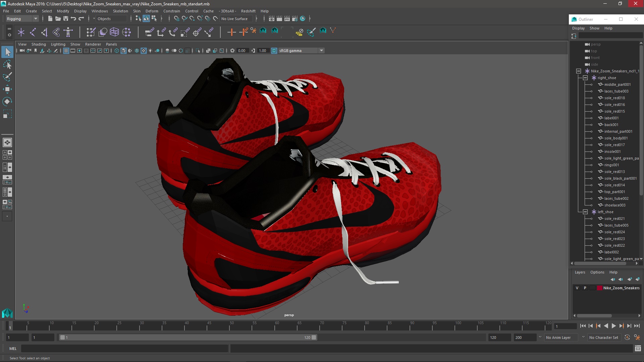Click the Save Scene icon
644x362 pixels.
tap(66, 19)
